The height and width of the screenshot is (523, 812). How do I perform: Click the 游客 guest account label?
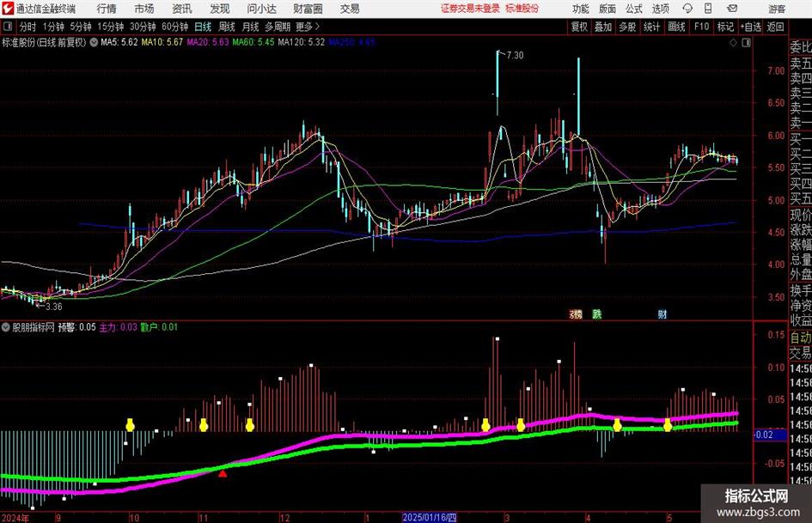pos(777,9)
